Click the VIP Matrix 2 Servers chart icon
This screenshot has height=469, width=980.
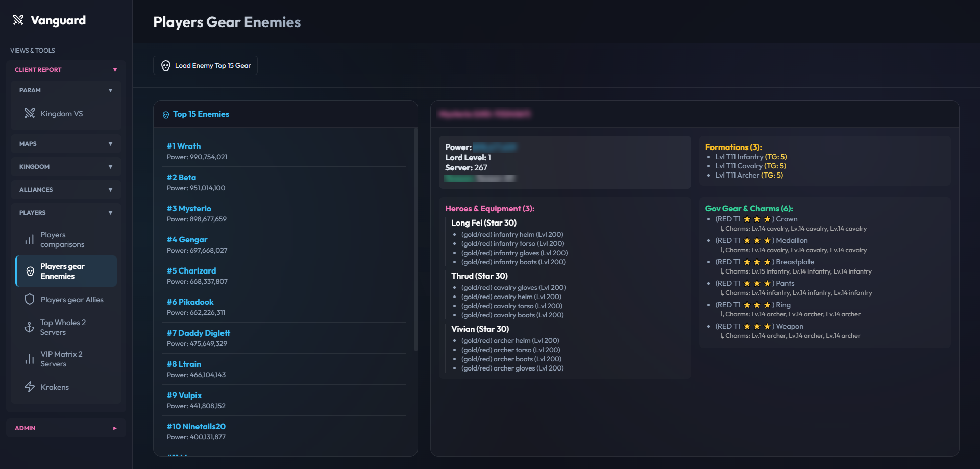click(x=30, y=359)
